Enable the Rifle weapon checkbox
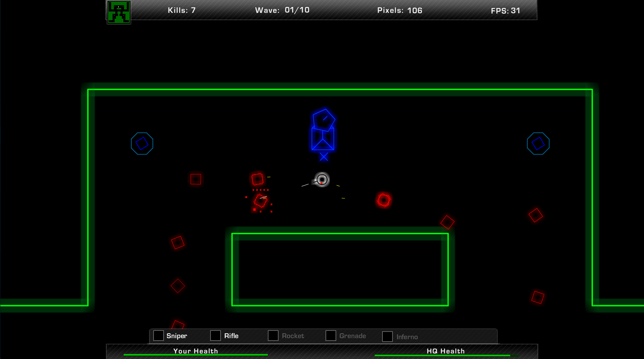Viewport: 644px width, 359px height. pyautogui.click(x=216, y=336)
